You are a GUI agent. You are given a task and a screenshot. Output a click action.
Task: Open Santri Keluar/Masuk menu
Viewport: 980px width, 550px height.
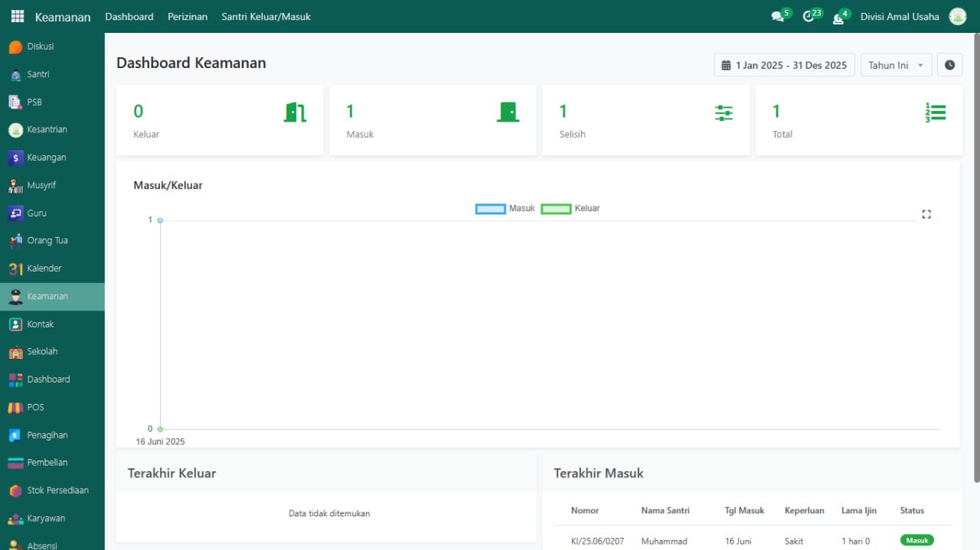coord(266,17)
